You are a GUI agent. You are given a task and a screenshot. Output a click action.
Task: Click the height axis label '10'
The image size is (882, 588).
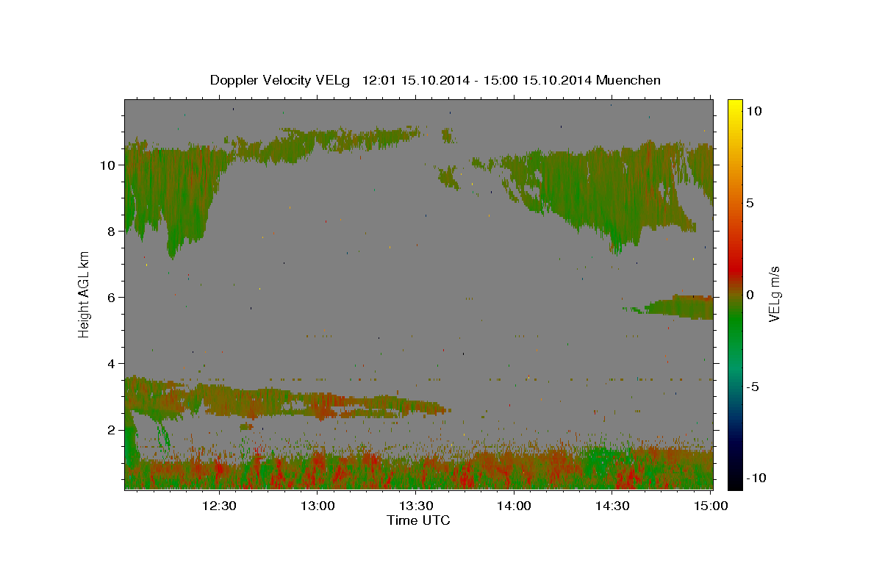(x=109, y=165)
